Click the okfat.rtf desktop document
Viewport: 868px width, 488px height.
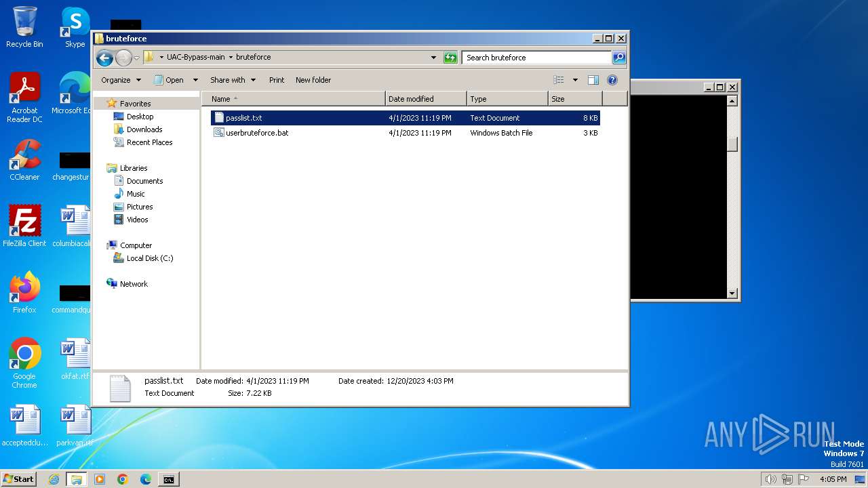coord(75,359)
